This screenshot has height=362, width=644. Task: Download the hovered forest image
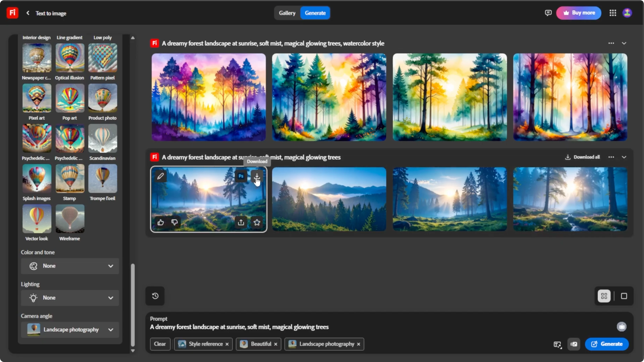tap(257, 176)
